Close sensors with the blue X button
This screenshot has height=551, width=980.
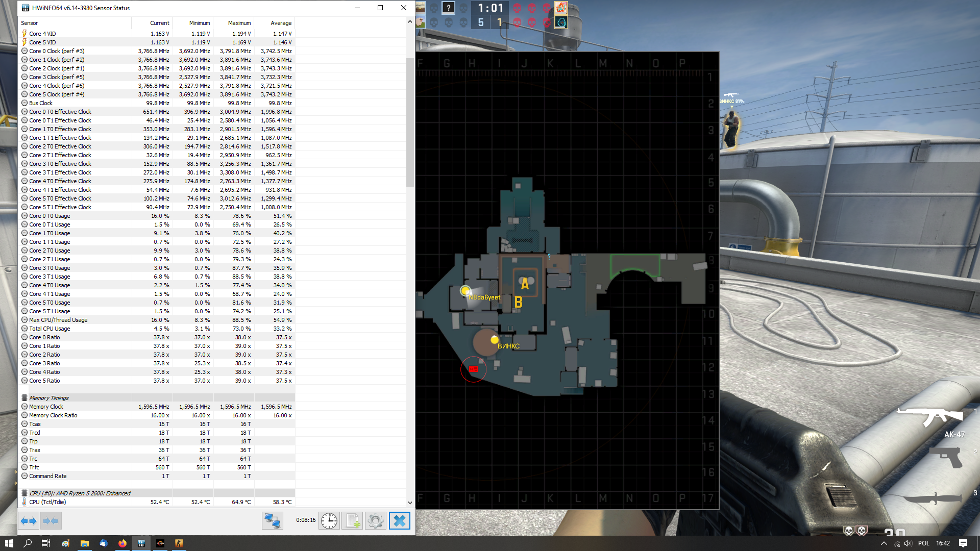tap(399, 521)
